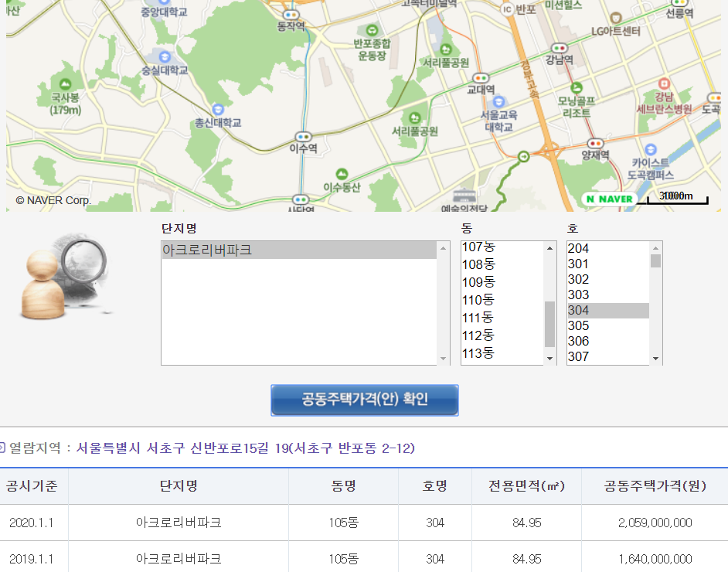The height and width of the screenshot is (572, 728).
Task: Click the 동작역 station icon on map
Action: (291, 15)
